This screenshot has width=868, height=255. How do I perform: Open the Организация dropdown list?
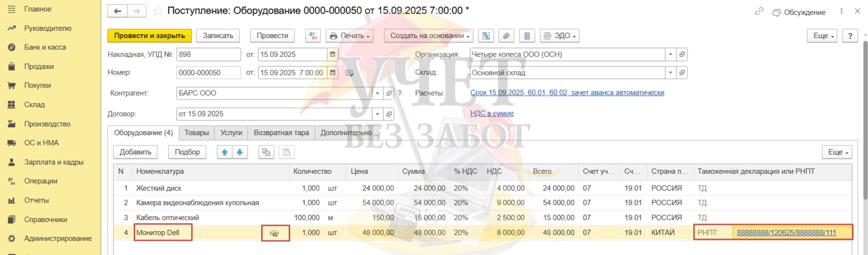[670, 55]
